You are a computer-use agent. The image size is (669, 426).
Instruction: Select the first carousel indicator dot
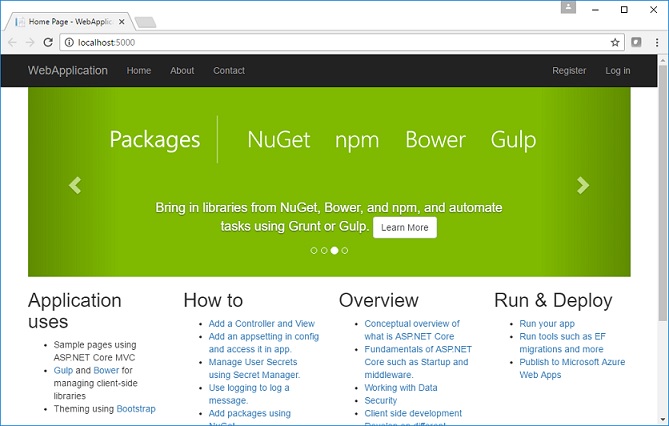[x=314, y=250]
